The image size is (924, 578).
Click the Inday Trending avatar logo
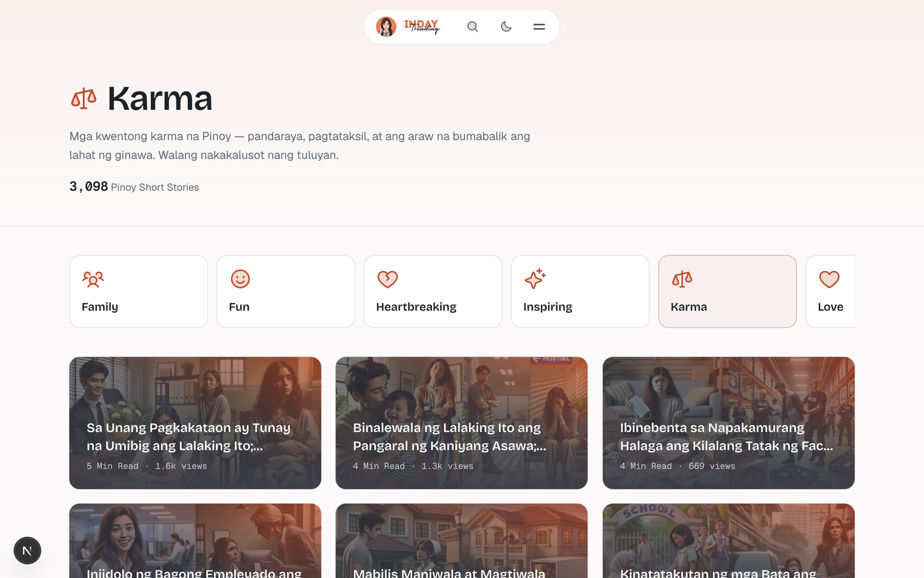click(386, 27)
